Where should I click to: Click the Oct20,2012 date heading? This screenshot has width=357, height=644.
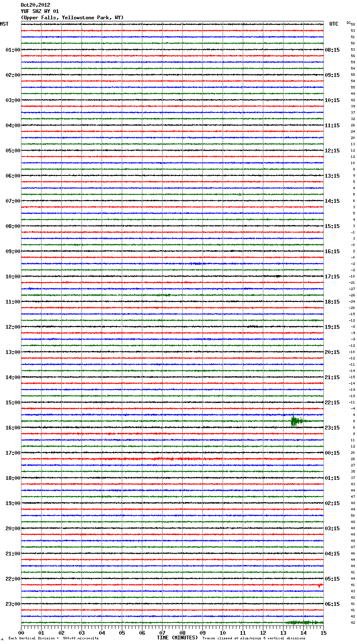(35, 5)
